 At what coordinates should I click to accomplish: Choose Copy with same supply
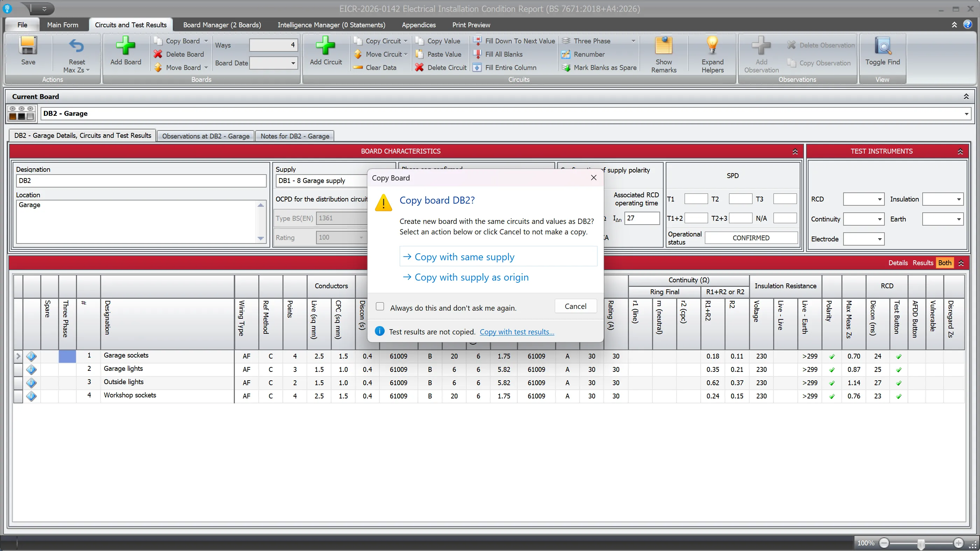498,257
